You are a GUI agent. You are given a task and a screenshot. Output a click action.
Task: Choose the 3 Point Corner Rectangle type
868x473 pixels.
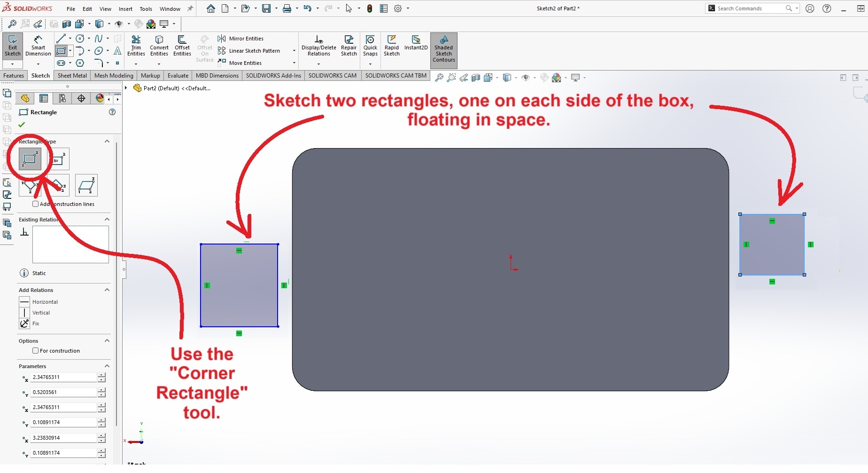[30, 186]
